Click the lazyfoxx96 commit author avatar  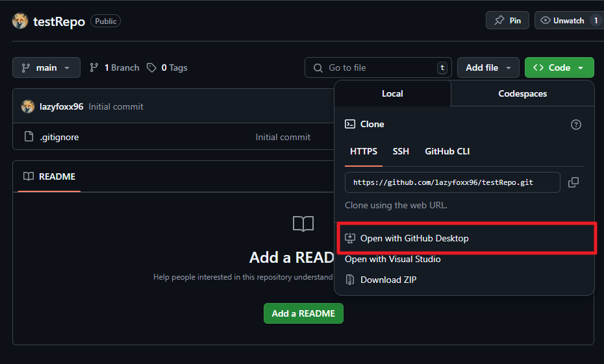28,106
